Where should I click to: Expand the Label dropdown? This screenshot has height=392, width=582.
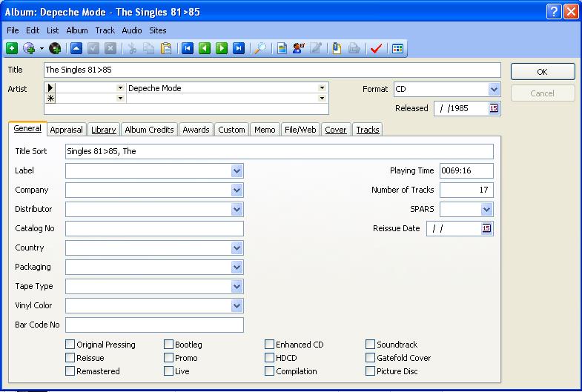click(237, 171)
